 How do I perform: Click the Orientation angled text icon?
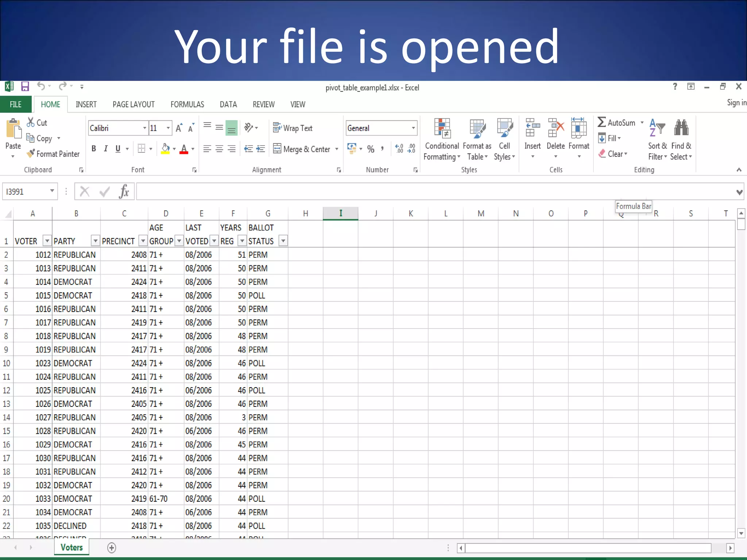click(248, 128)
